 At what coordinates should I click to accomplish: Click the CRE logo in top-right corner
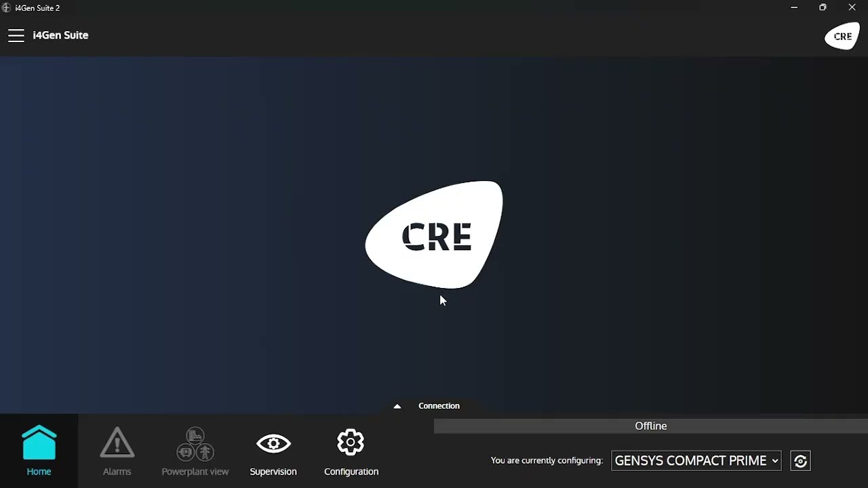point(842,36)
